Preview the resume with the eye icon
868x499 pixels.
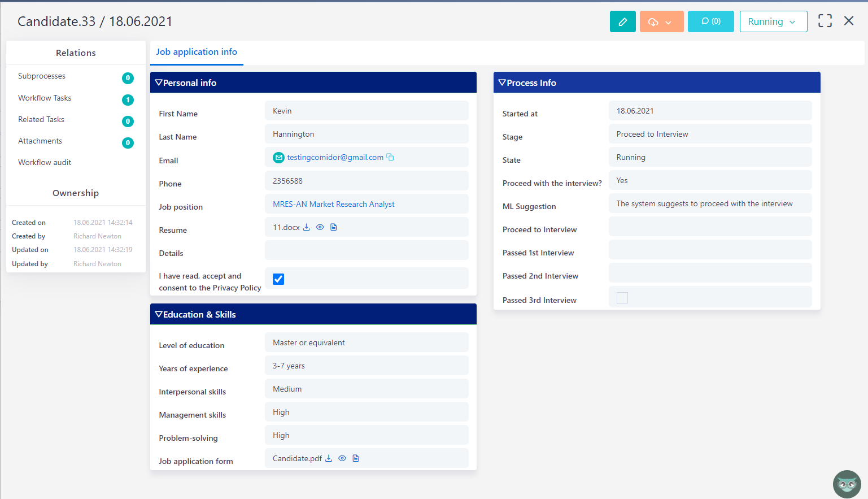[x=320, y=227]
